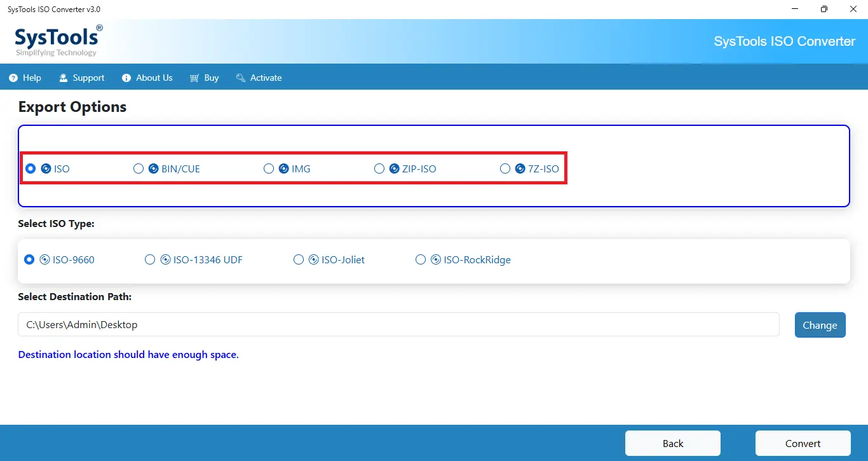Click the "Destination location should have enough space." note

[x=128, y=355]
